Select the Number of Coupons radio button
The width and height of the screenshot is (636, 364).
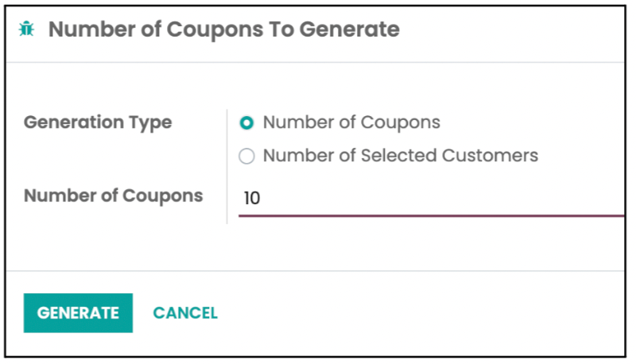click(x=246, y=123)
